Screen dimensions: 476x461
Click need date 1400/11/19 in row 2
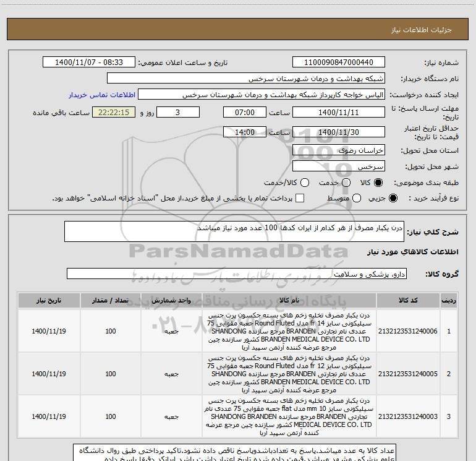coord(49,374)
